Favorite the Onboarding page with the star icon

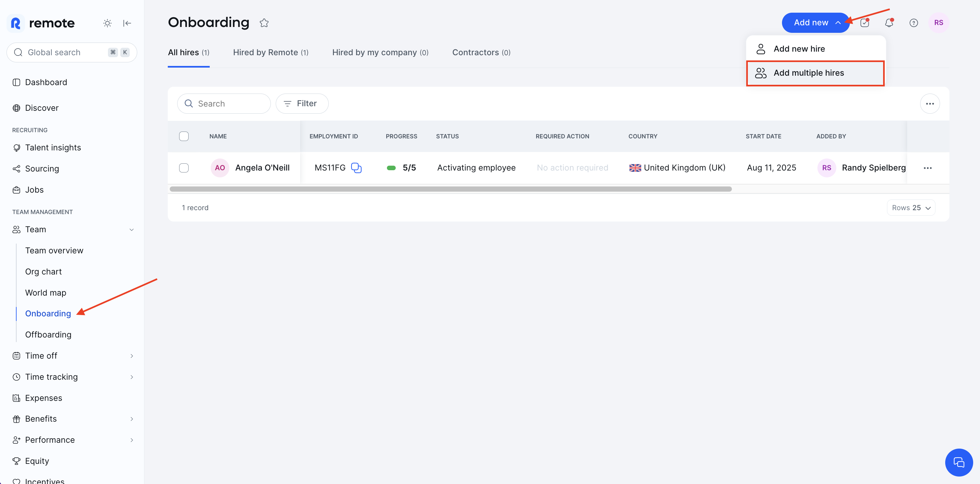click(264, 23)
